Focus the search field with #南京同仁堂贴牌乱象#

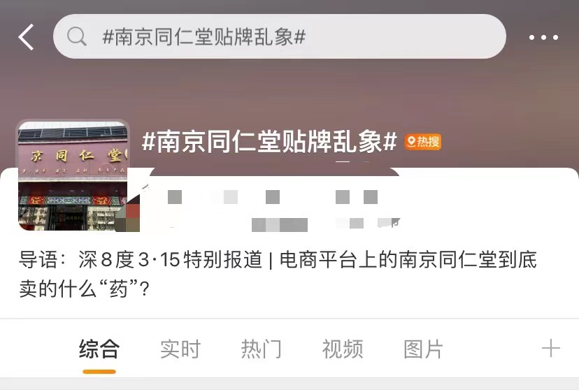(x=280, y=36)
